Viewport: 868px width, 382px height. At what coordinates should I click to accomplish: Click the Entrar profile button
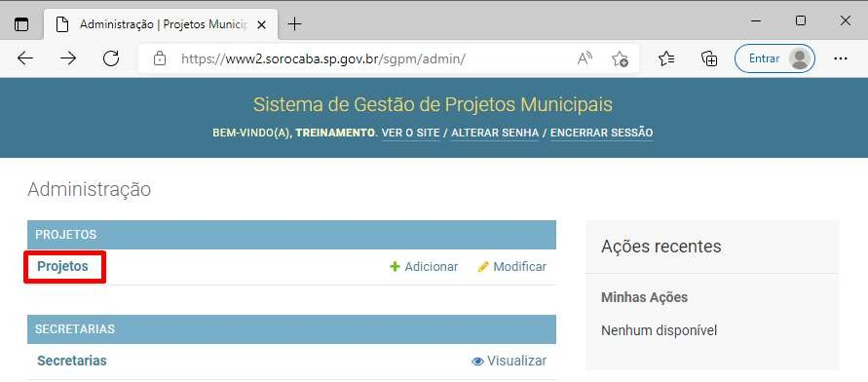774,58
